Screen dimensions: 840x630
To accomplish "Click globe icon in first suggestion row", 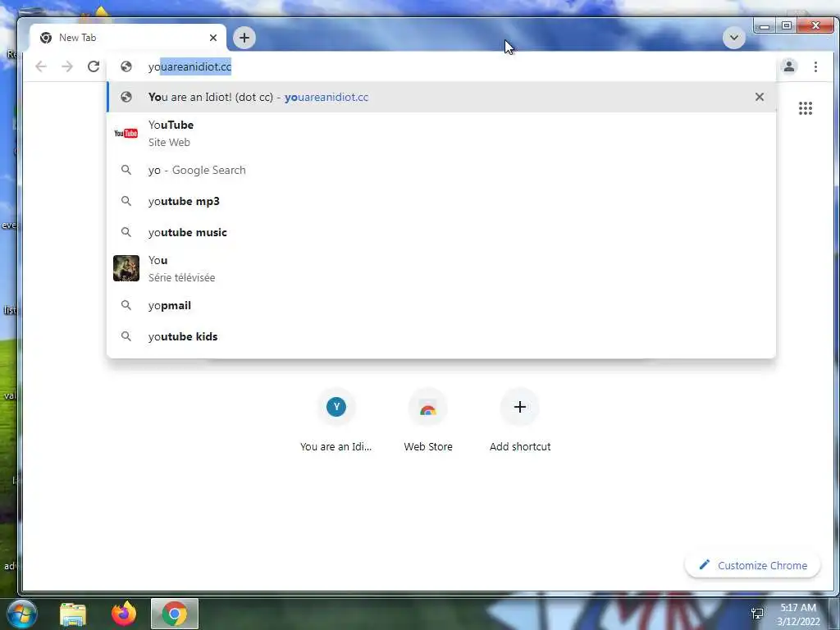I will pos(126,97).
